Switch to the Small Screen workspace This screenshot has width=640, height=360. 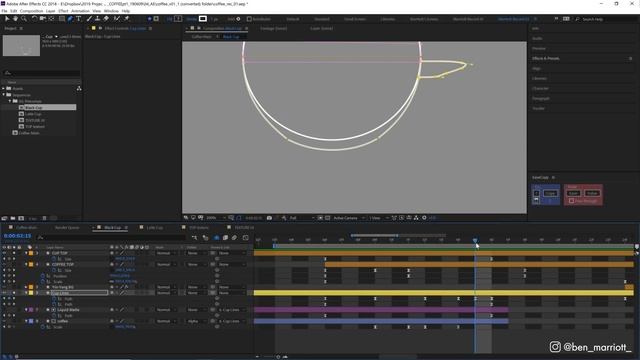pyautogui.click(x=354, y=19)
